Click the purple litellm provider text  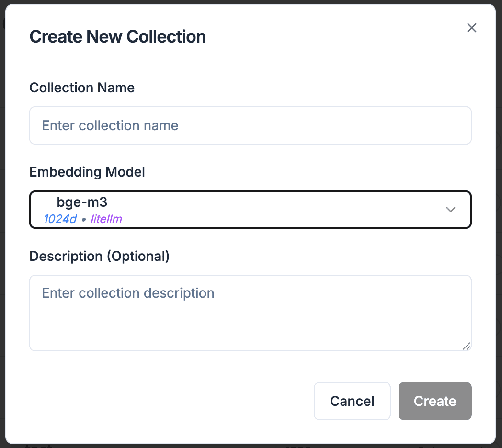(106, 219)
